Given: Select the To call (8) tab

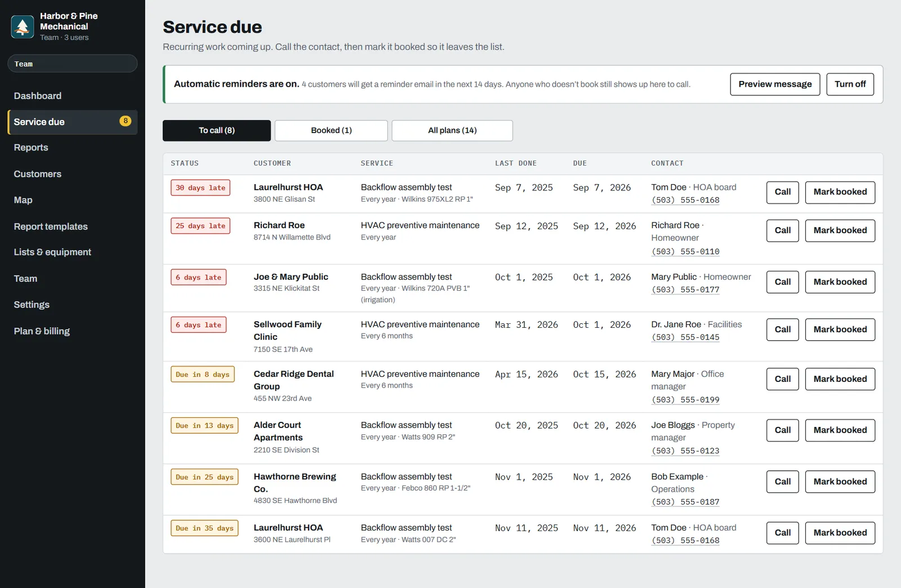Looking at the screenshot, I should coord(217,131).
